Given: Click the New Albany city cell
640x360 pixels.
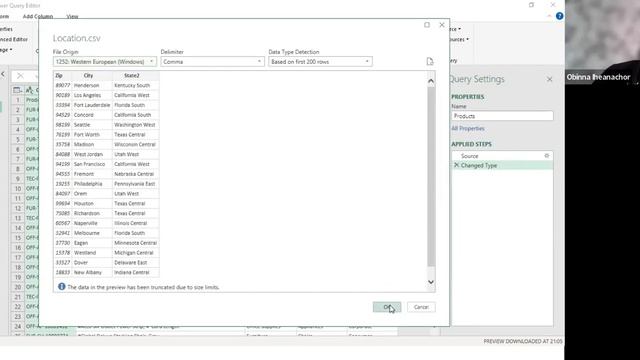Looking at the screenshot, I should point(92,272).
